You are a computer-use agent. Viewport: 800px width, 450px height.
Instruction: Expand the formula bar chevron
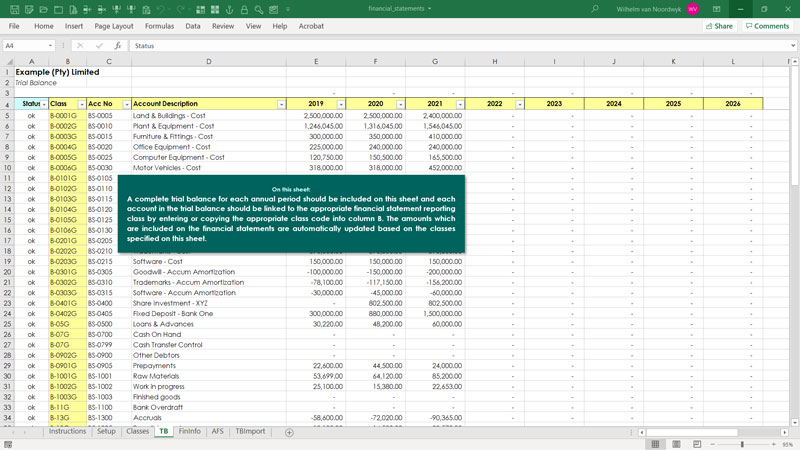pos(793,46)
